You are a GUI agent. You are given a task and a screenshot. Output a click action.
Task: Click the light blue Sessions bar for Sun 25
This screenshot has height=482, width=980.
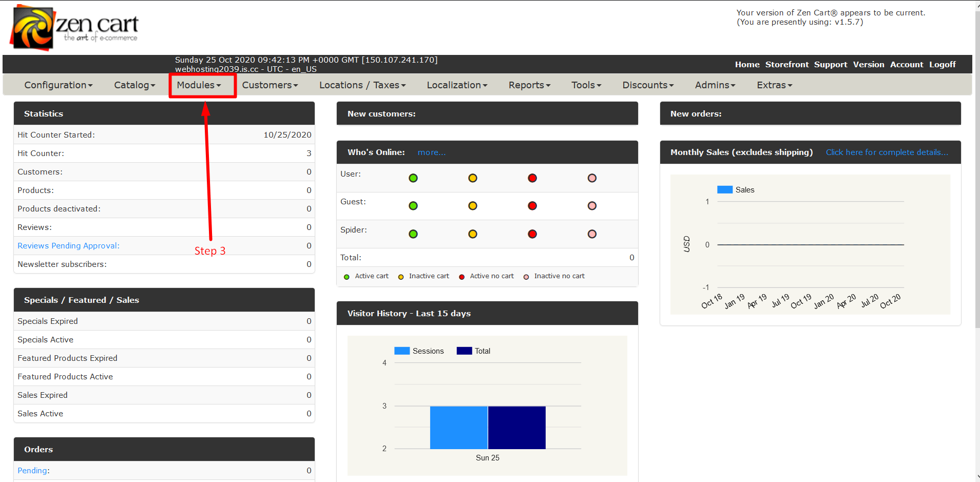458,428
